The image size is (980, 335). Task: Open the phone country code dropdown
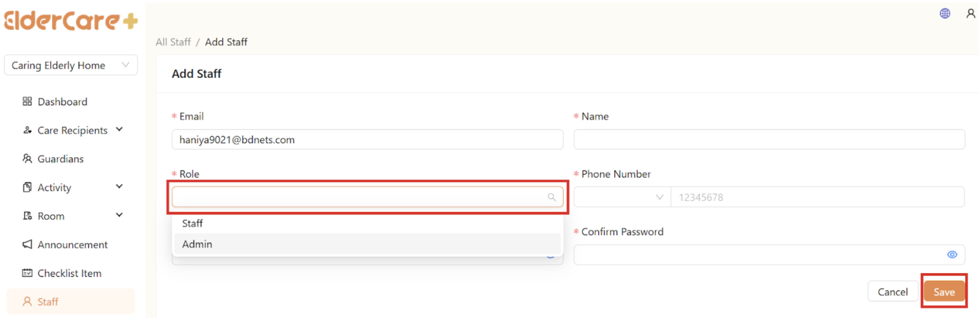point(622,197)
